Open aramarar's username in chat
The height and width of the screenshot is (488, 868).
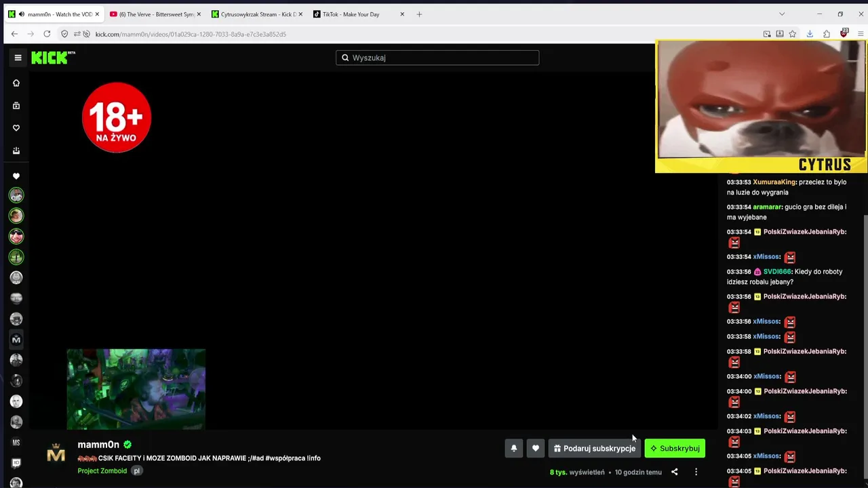coord(767,207)
